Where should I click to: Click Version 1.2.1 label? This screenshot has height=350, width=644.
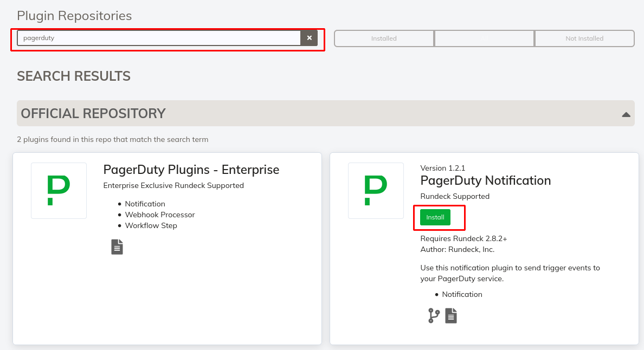(x=443, y=168)
